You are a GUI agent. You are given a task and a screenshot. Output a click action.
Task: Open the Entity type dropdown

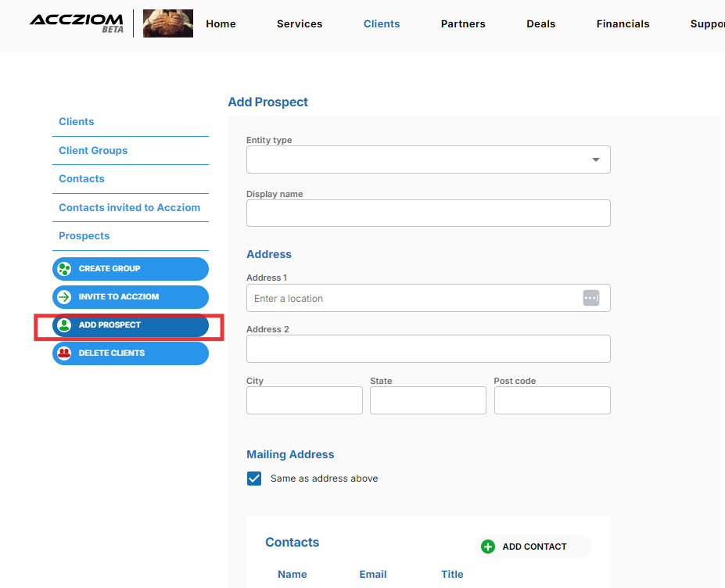tap(428, 160)
